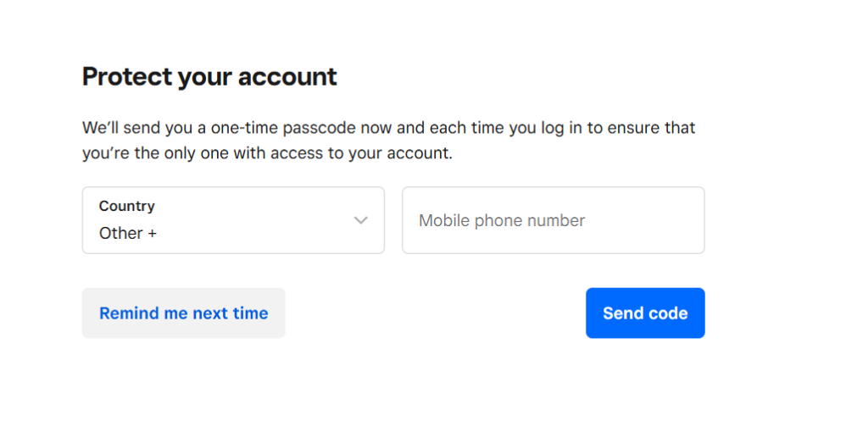Submit phone number with Send code
Viewport: 868px width, 443px height.
[645, 313]
